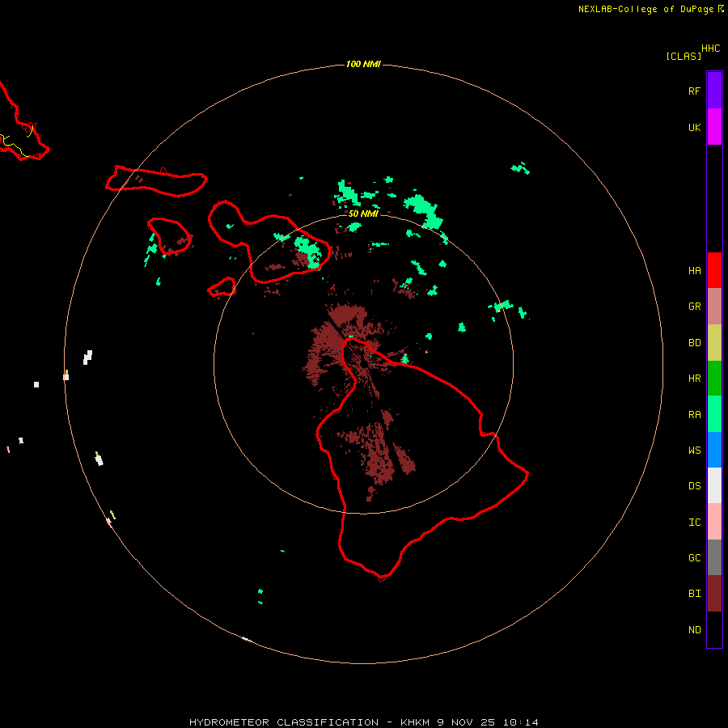Click the magenta UK legend swatch
This screenshot has width=728, height=728.
(x=714, y=127)
